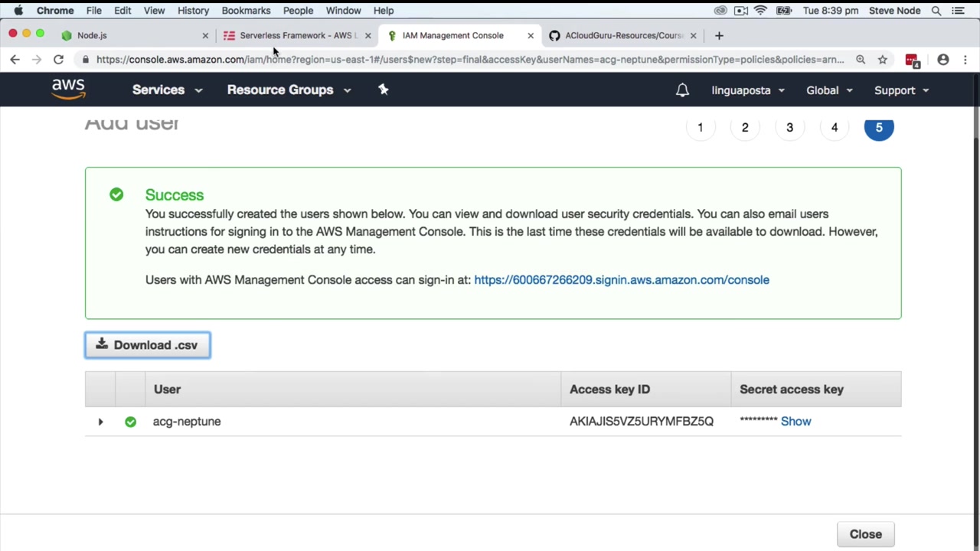The height and width of the screenshot is (551, 980).
Task: Switch to the Serverless Framework tab
Action: (295, 35)
